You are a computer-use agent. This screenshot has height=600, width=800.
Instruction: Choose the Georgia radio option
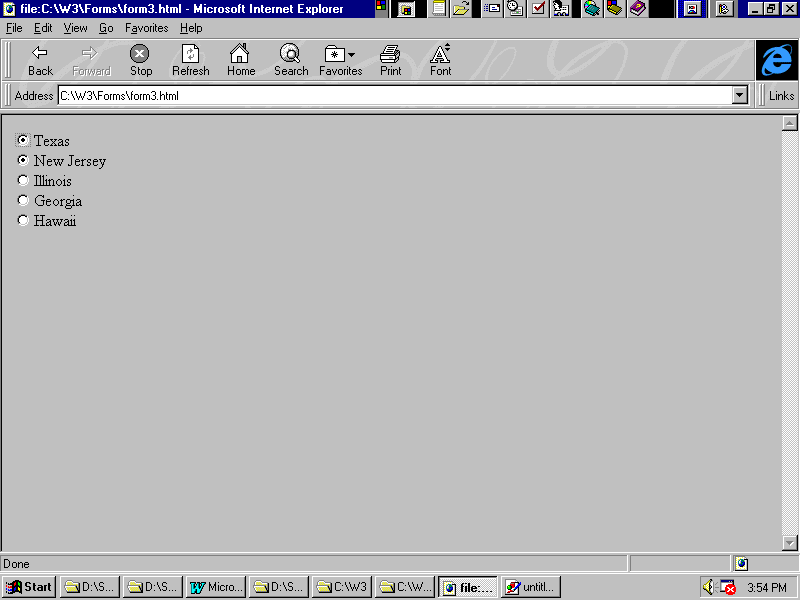(x=23, y=201)
